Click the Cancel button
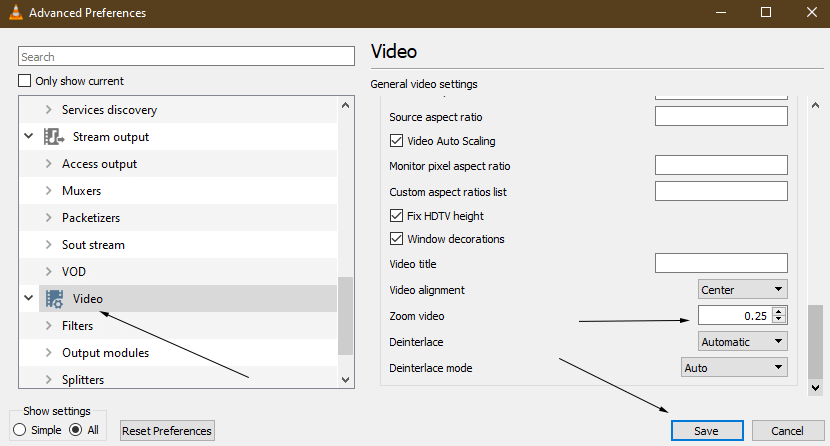 click(x=788, y=431)
